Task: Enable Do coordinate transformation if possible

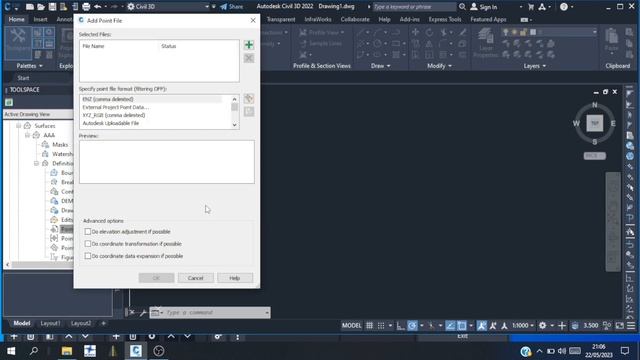Action: pyautogui.click(x=88, y=244)
